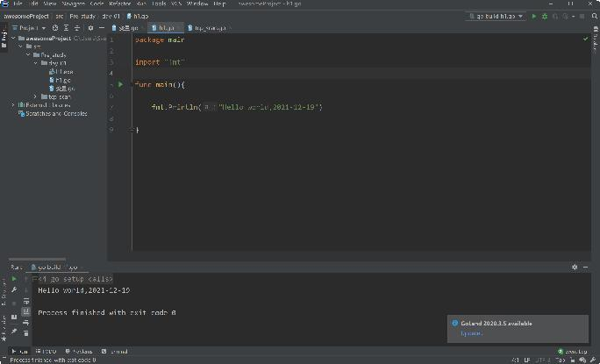Image resolution: width=600 pixels, height=364 pixels.
Task: Toggle the Event Log panel
Action: 574,351
